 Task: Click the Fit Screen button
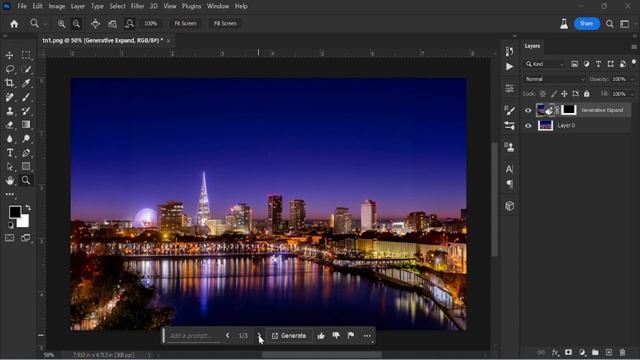[x=185, y=24]
